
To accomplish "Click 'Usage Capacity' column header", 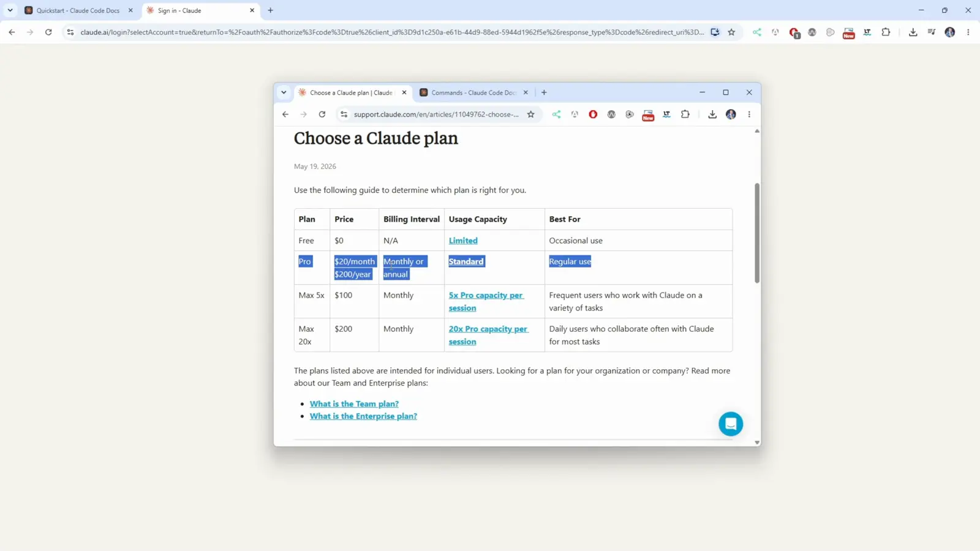I will point(478,219).
